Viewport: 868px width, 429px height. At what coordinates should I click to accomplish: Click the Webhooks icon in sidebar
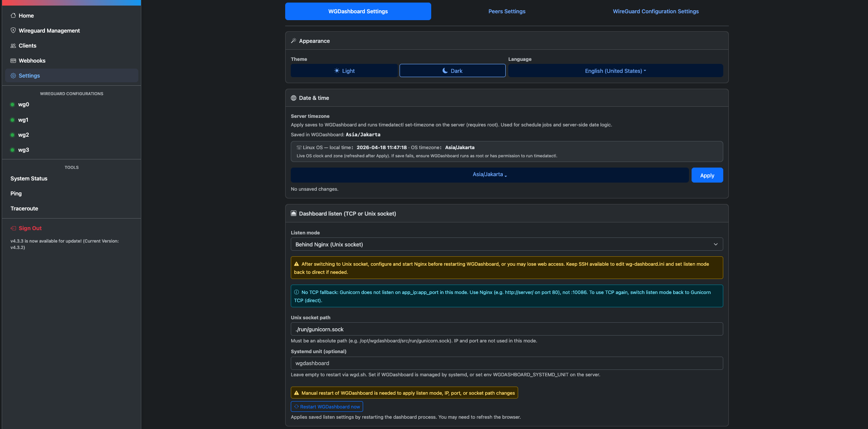coord(13,60)
